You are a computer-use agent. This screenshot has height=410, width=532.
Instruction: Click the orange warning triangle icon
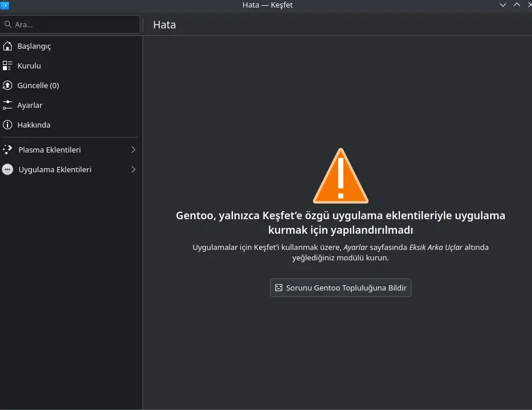[341, 176]
